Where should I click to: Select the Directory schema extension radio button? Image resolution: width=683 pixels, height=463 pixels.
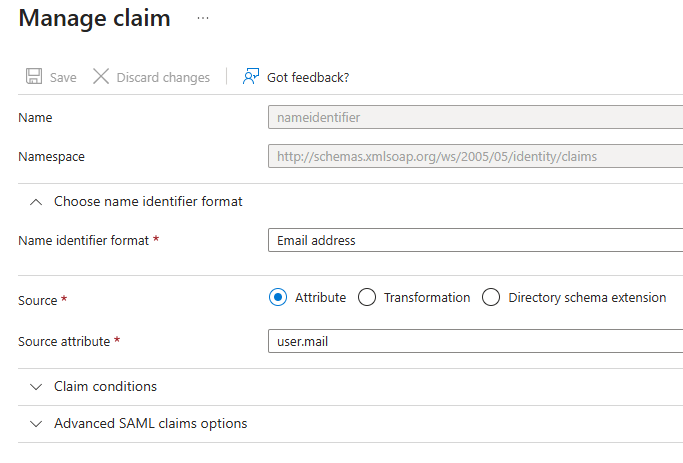pos(491,297)
